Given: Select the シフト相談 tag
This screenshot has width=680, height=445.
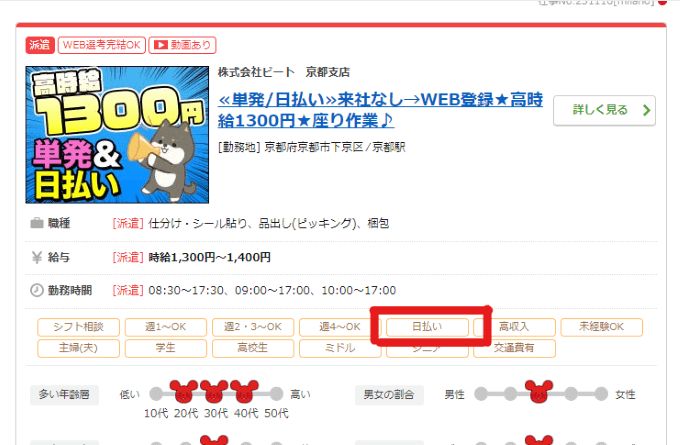Looking at the screenshot, I should coord(78,327).
